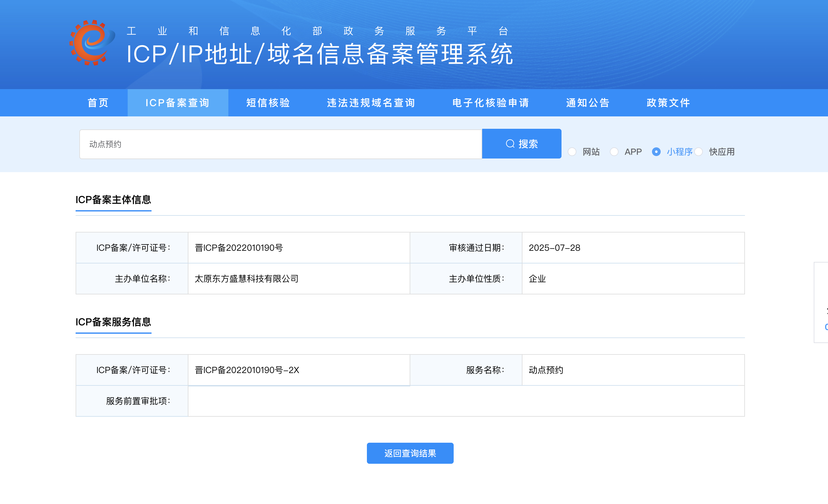Click the 搜索 button
The height and width of the screenshot is (504, 828).
pos(522,144)
